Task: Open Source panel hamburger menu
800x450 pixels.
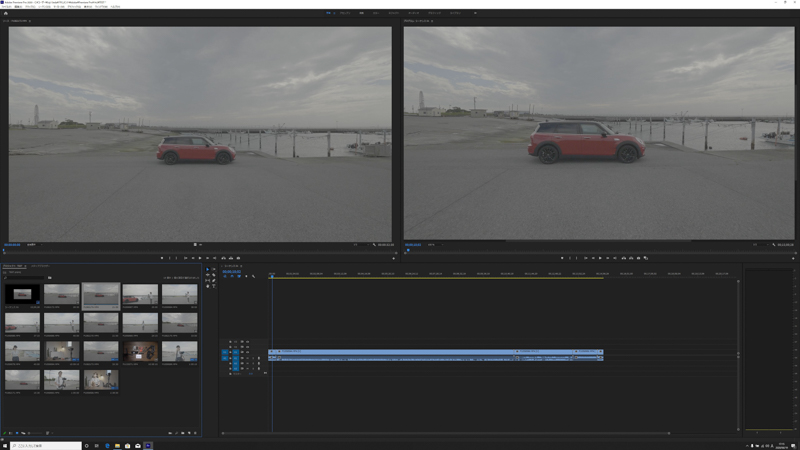Action: pyautogui.click(x=30, y=21)
